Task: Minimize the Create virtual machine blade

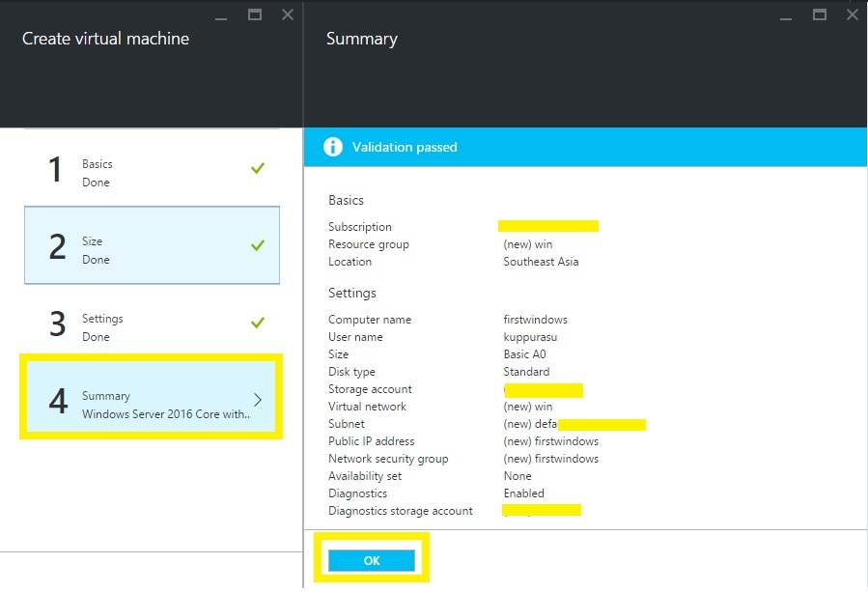Action: (223, 15)
